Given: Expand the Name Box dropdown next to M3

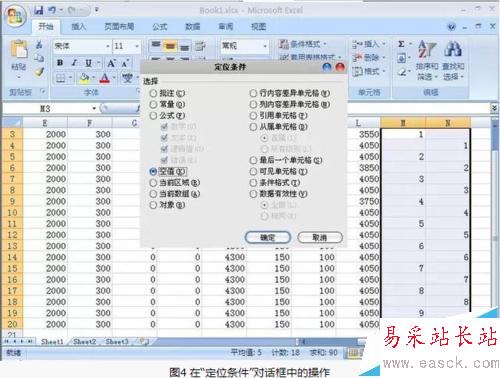Looking at the screenshot, I should coord(94,109).
